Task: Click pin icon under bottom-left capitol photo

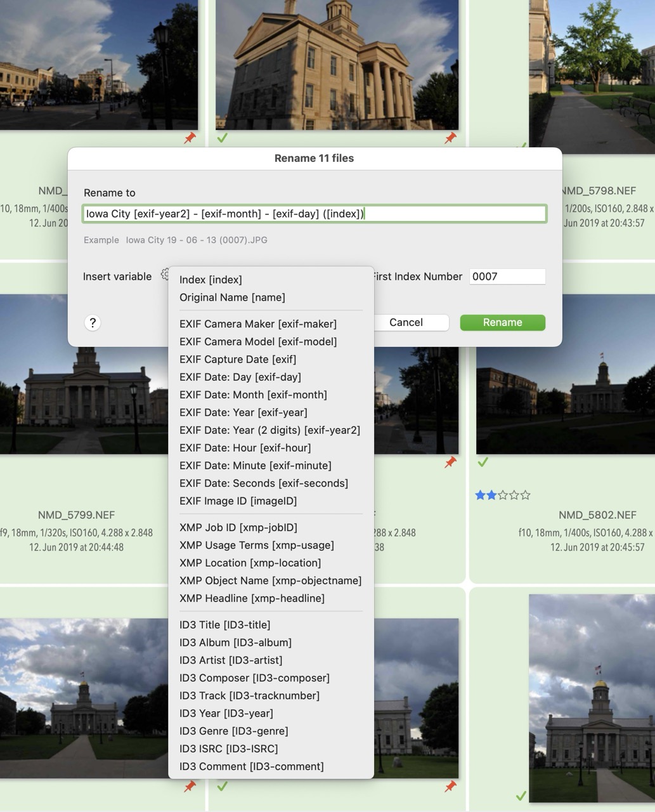Action: click(x=190, y=787)
